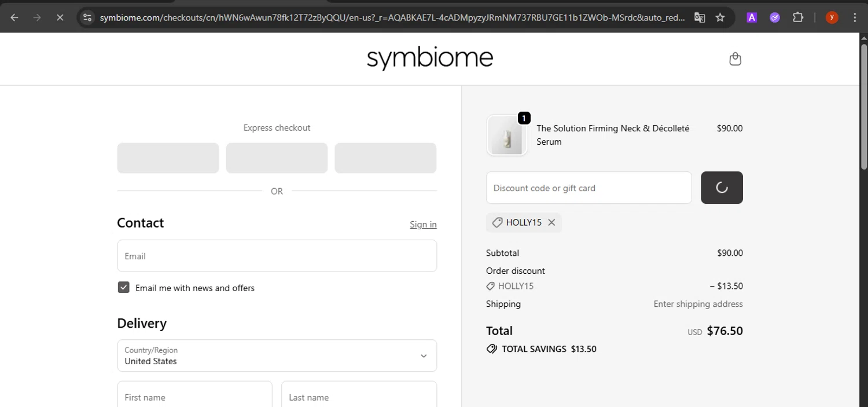Focus the Email input field
Screen dimensions: 868x407
tap(277, 256)
